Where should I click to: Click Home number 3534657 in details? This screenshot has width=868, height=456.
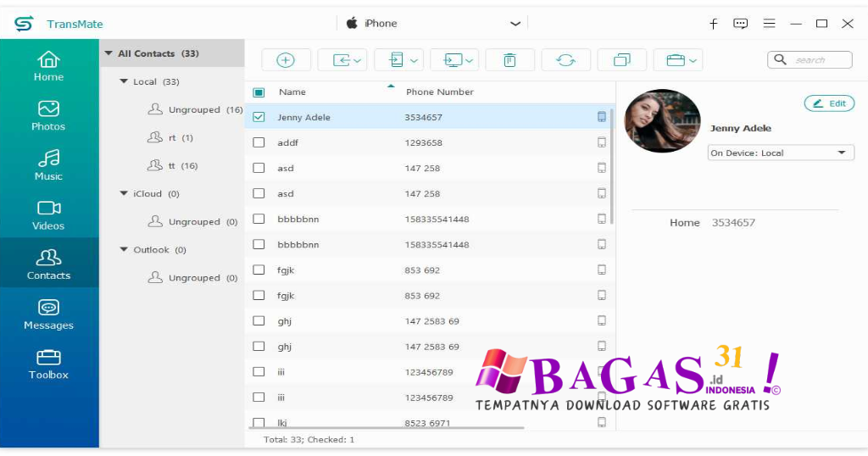click(x=733, y=222)
